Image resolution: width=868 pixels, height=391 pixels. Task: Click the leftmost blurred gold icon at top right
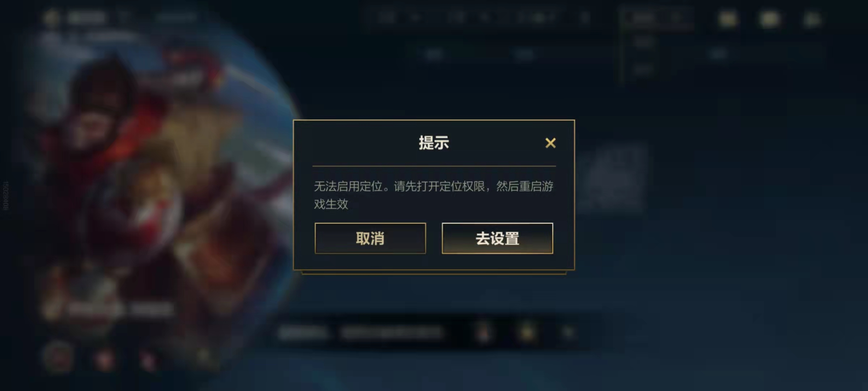click(727, 19)
